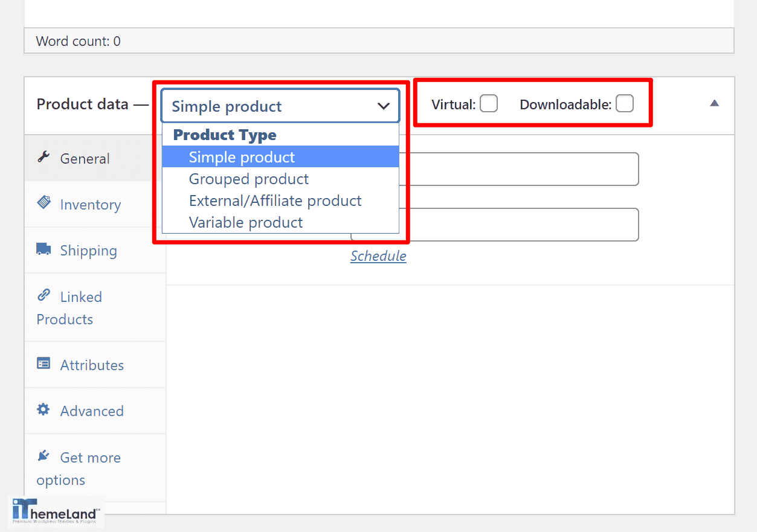This screenshot has width=757, height=532.
Task: Click the product type dropdown chevron
Action: pos(384,106)
